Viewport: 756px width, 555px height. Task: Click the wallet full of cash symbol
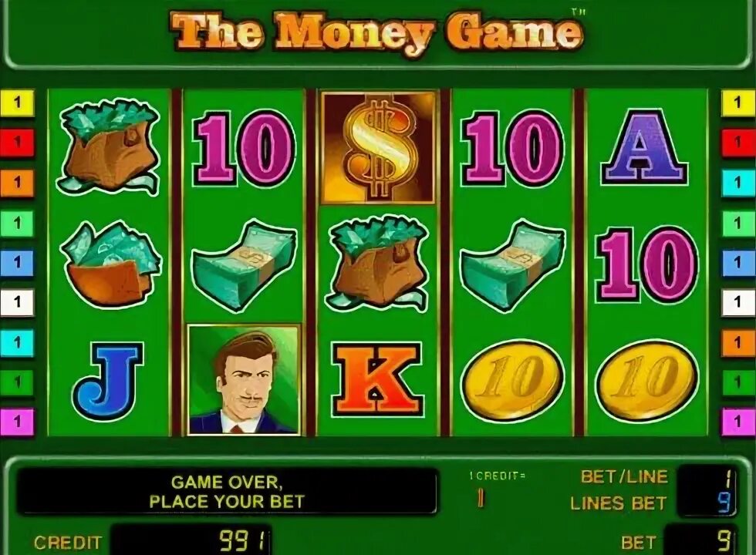[111, 263]
